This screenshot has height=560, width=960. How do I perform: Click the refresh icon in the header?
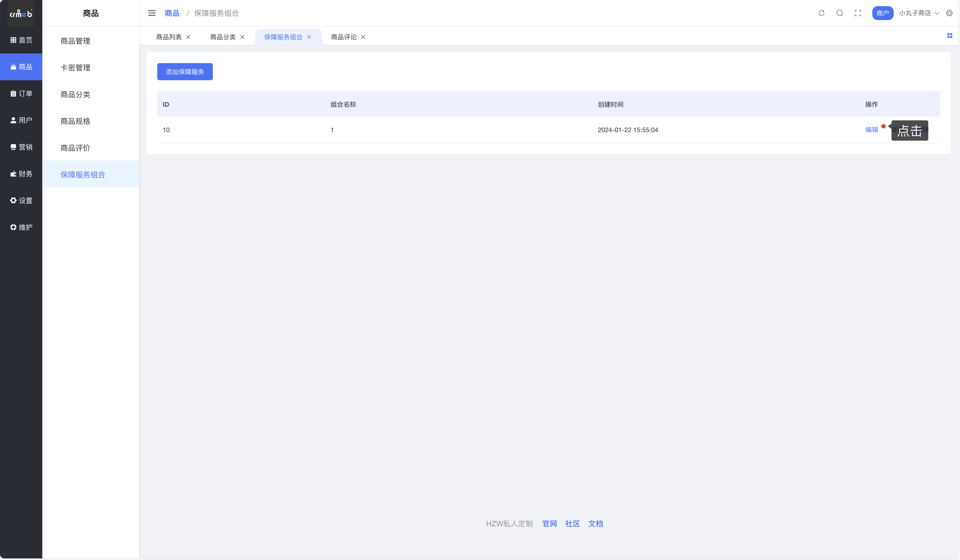point(821,13)
